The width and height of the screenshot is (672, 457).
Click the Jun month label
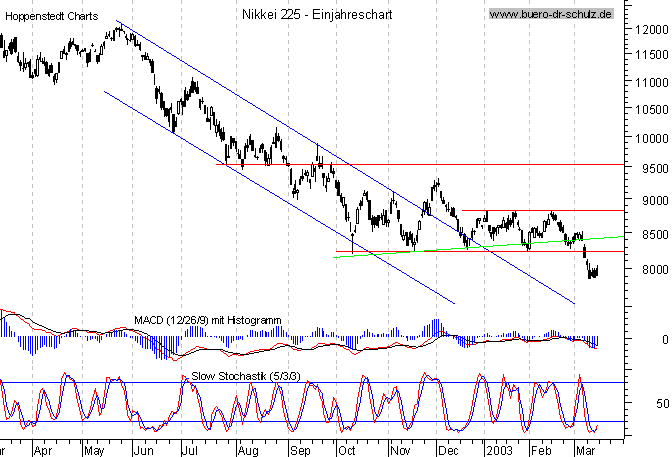[x=143, y=451]
